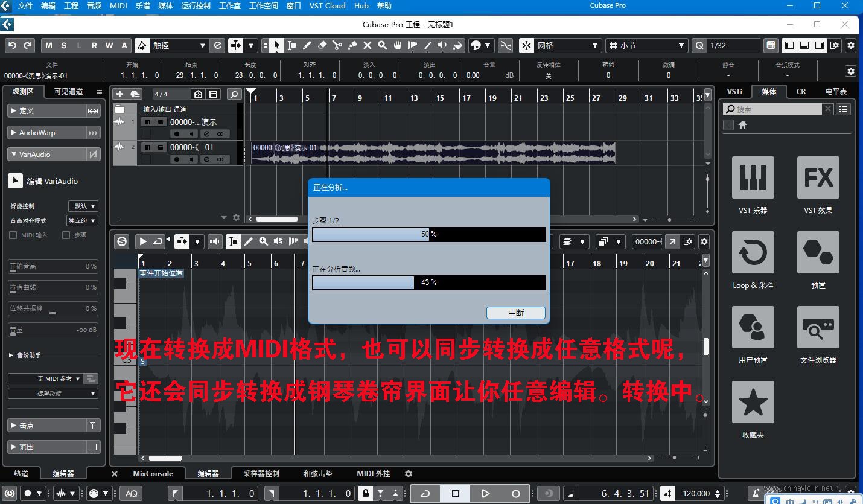The width and height of the screenshot is (863, 504).
Task: Open the 无 MIDI 参考 dropdown
Action: pyautogui.click(x=45, y=378)
